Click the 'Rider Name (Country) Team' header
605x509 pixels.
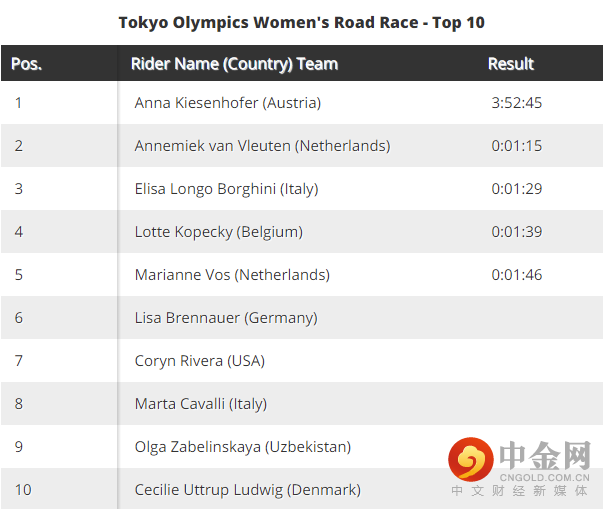pyautogui.click(x=234, y=64)
